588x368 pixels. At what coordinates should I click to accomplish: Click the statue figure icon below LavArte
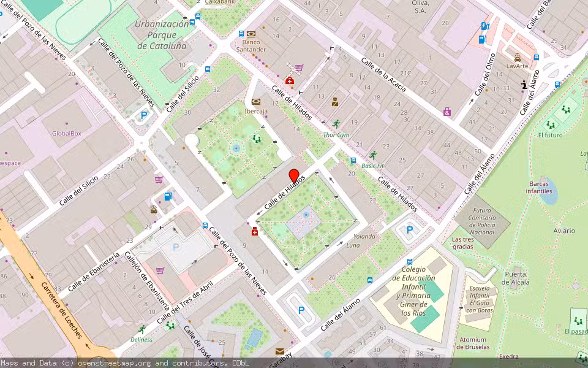pos(524,85)
